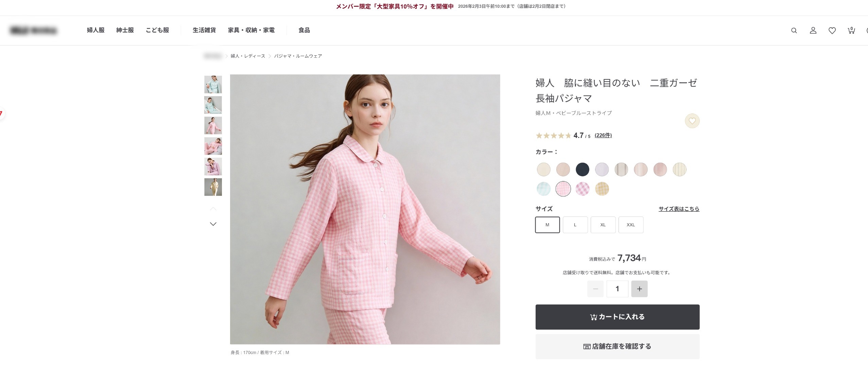This screenshot has height=367, width=868.
Task: Open the account profile icon
Action: [x=813, y=31]
